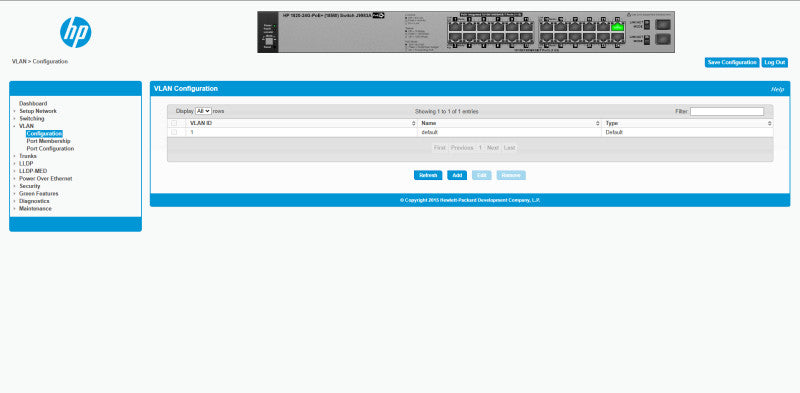The image size is (800, 393).
Task: Click the disabled Remove button
Action: click(511, 175)
